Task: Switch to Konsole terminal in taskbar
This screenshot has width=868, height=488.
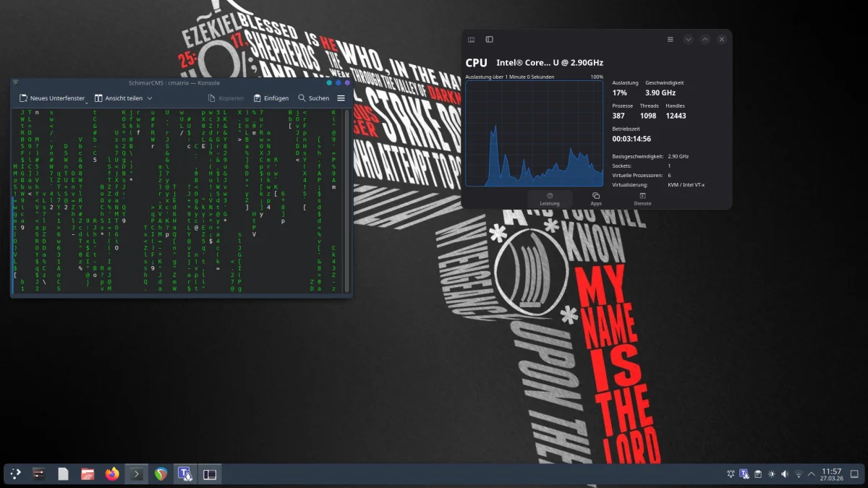Action: pyautogui.click(x=136, y=474)
